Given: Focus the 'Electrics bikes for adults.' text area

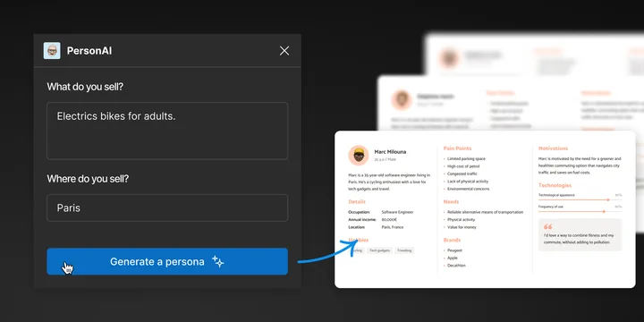Looking at the screenshot, I should point(167,131).
